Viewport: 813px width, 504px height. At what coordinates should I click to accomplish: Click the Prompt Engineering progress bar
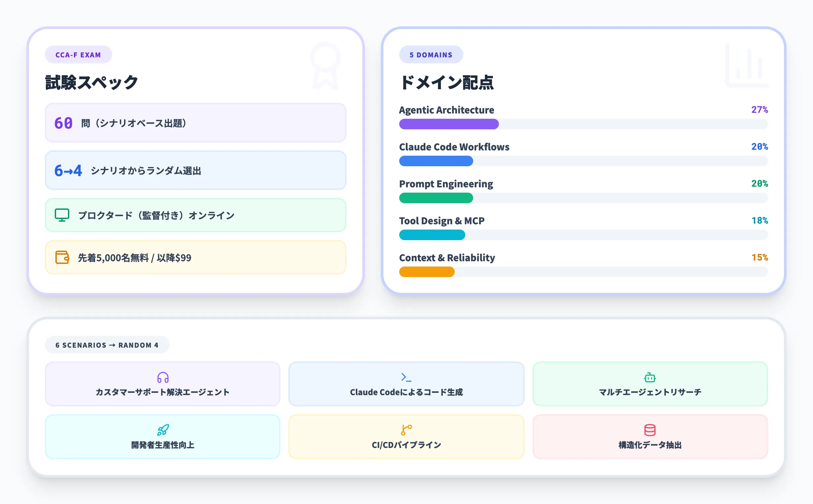(x=583, y=198)
